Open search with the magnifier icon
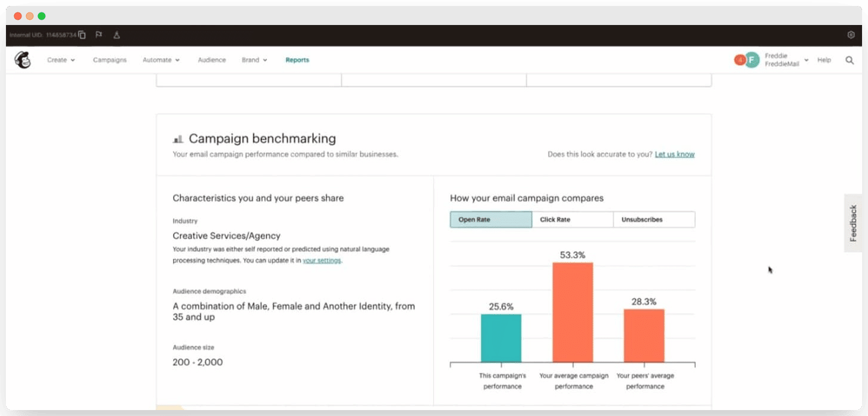 coord(850,60)
